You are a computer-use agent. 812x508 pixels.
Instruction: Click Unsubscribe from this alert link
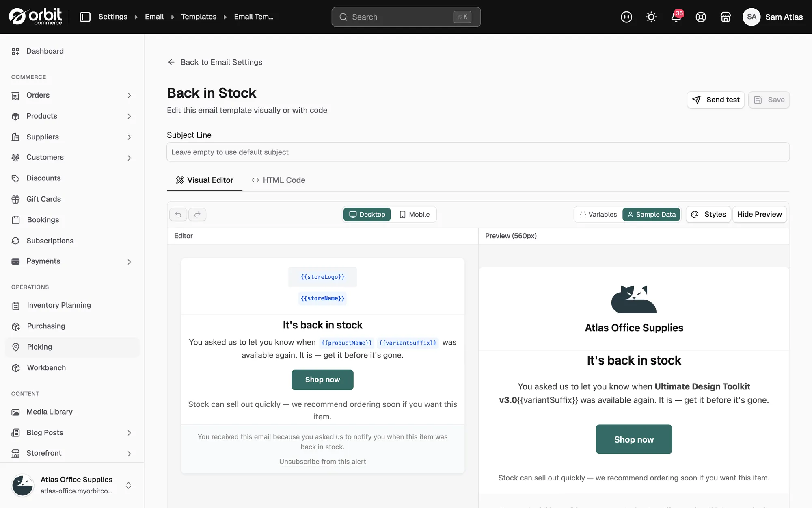tap(322, 462)
